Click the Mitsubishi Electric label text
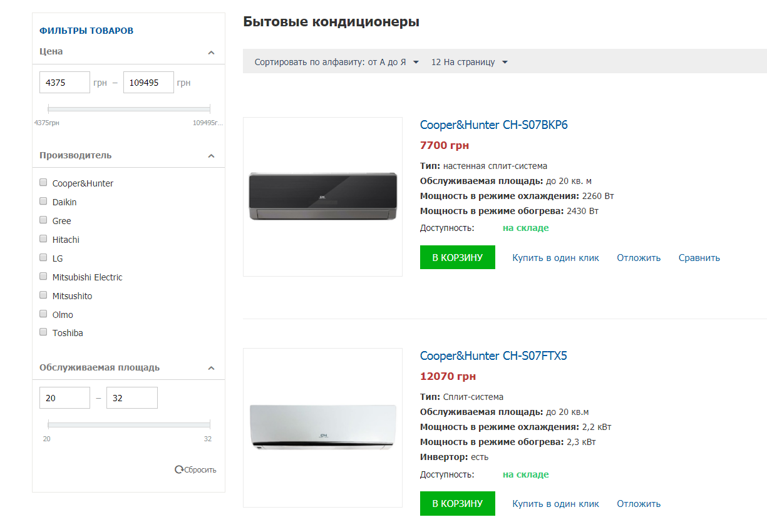This screenshot has height=532, width=767. point(88,277)
